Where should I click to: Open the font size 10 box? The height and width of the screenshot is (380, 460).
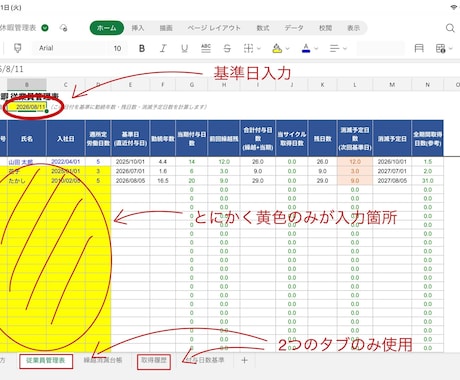click(x=118, y=48)
